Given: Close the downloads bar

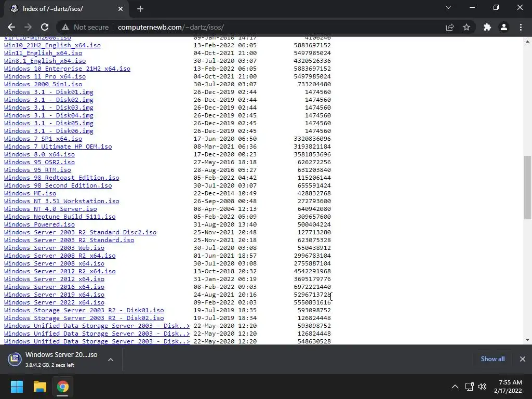Looking at the screenshot, I should pos(523,359).
